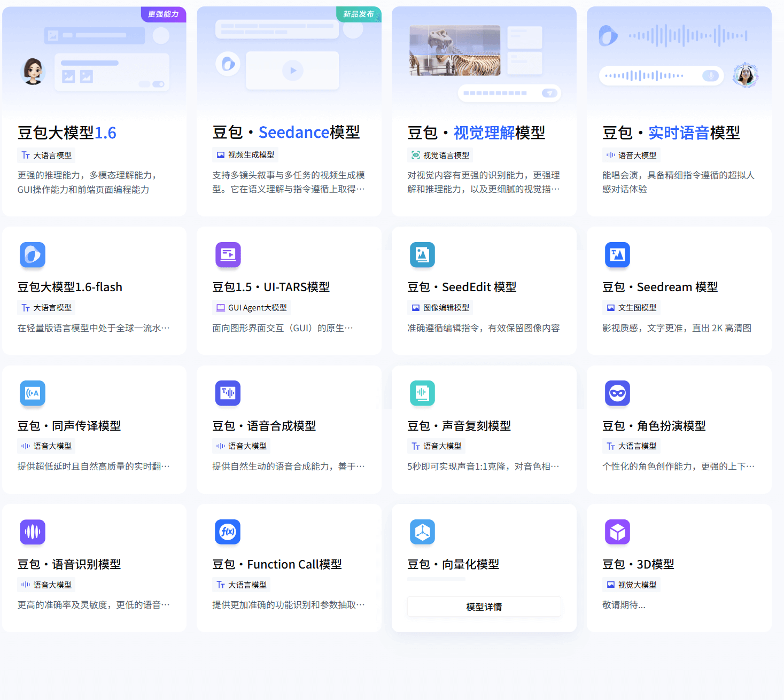Select the 语音识别模型 waveform icon
This screenshot has width=784, height=700.
pyautogui.click(x=33, y=532)
